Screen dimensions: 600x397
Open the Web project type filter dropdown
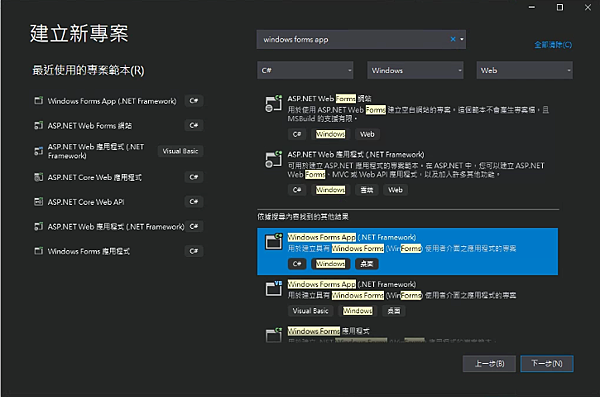tap(524, 70)
